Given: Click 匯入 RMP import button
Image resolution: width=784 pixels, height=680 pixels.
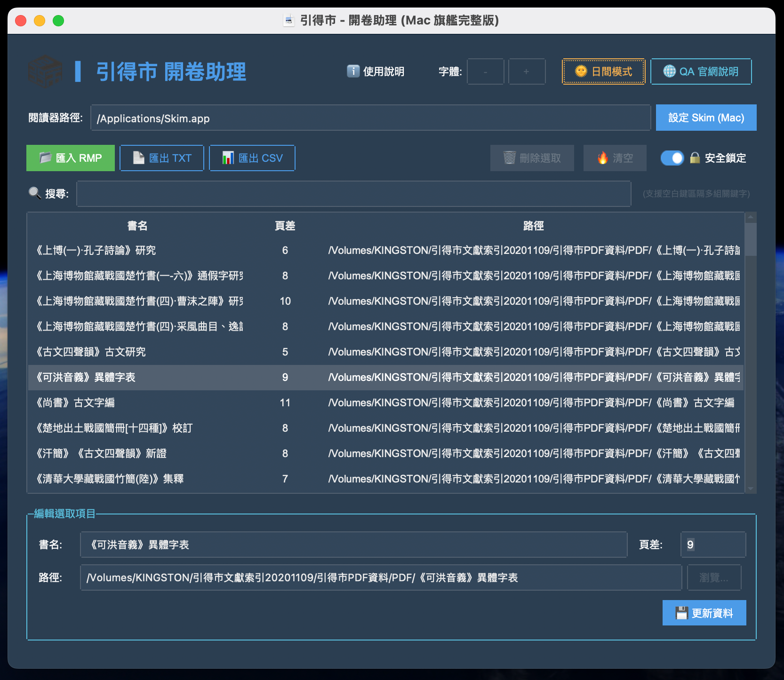Looking at the screenshot, I should coord(71,158).
